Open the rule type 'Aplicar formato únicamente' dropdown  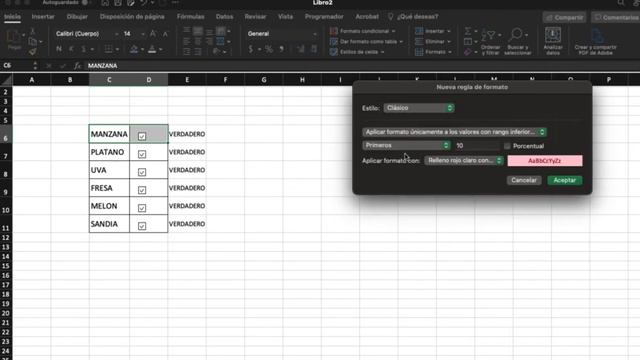[x=454, y=132]
